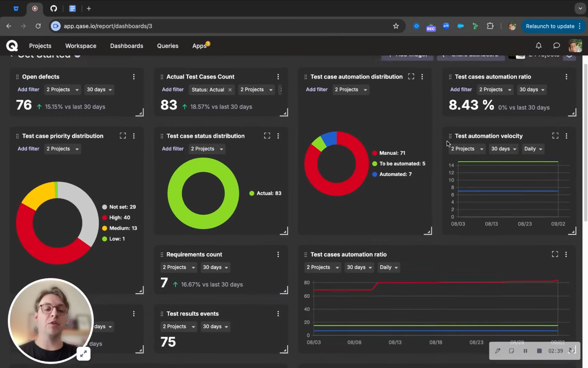The width and height of the screenshot is (588, 368).
Task: Remove the Status: Actual filter chip
Action: [x=230, y=90]
